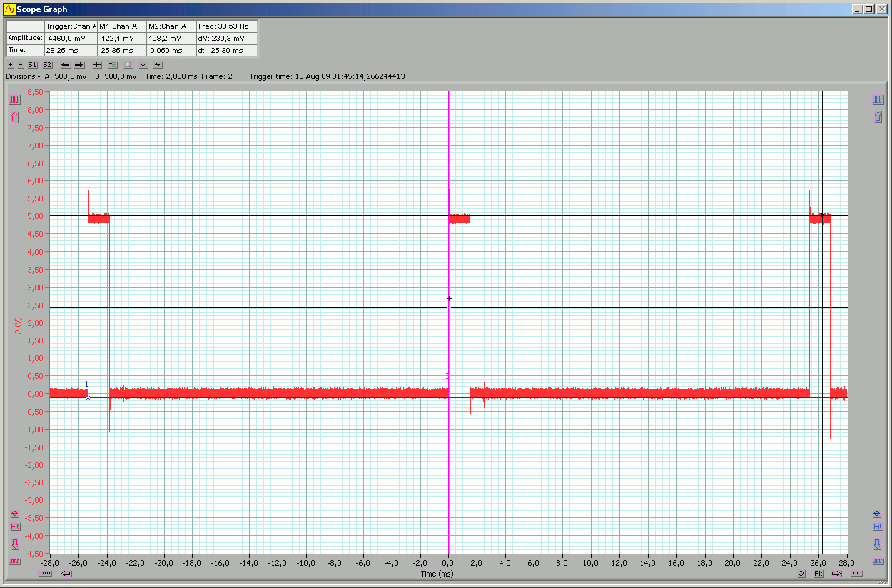Click the blue down-arrow channel B icon
This screenshot has width=892, height=588.
tap(878, 544)
